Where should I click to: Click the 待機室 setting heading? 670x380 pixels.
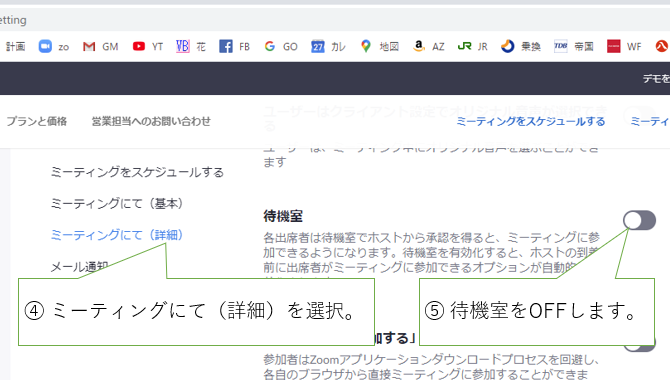click(283, 216)
